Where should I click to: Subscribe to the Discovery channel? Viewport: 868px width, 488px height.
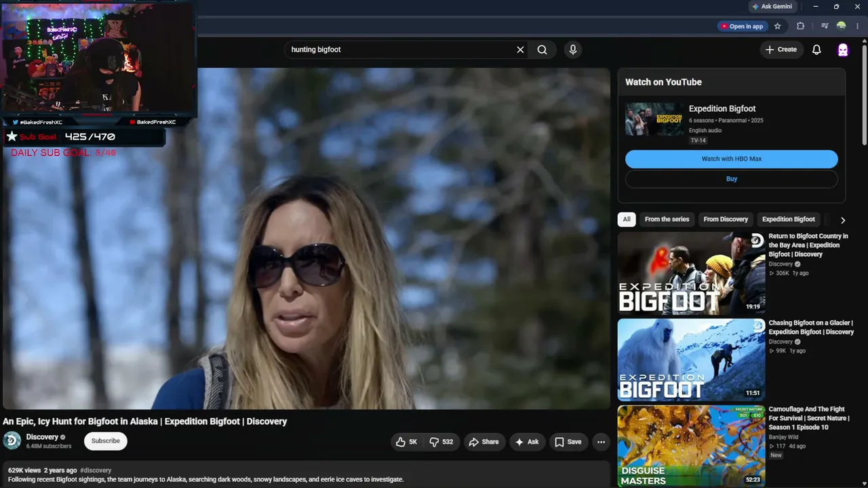(x=106, y=441)
